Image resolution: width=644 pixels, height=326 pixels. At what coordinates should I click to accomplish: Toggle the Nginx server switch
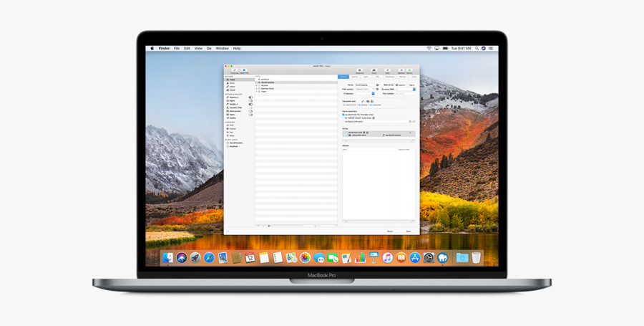[x=250, y=101]
